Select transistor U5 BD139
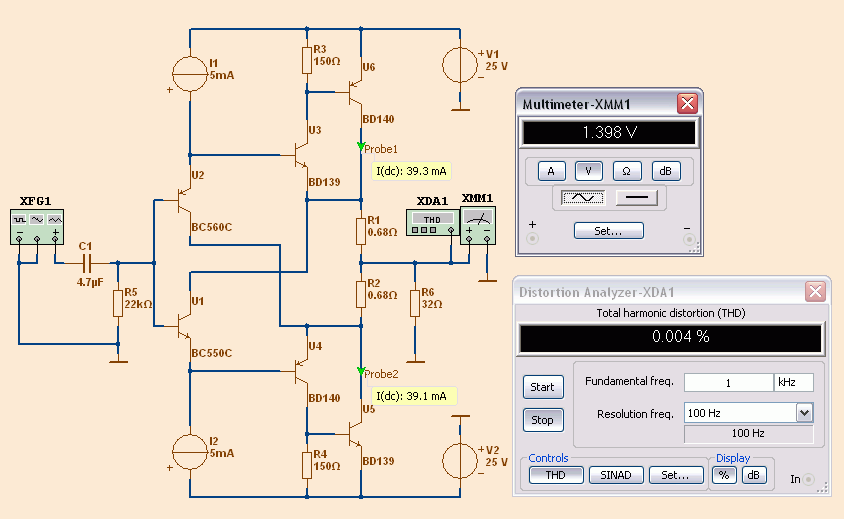The width and height of the screenshot is (844, 519). pyautogui.click(x=355, y=434)
